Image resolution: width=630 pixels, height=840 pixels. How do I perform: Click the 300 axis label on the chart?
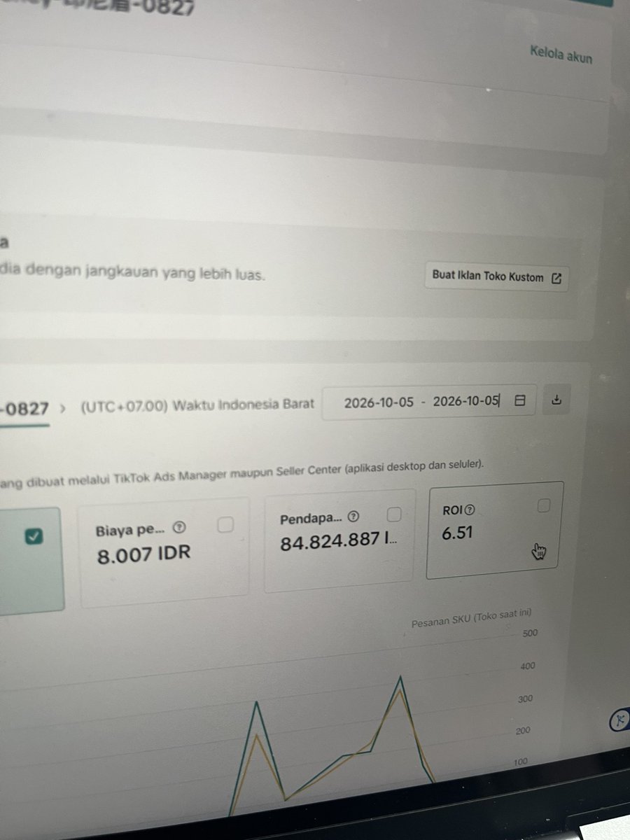click(526, 699)
